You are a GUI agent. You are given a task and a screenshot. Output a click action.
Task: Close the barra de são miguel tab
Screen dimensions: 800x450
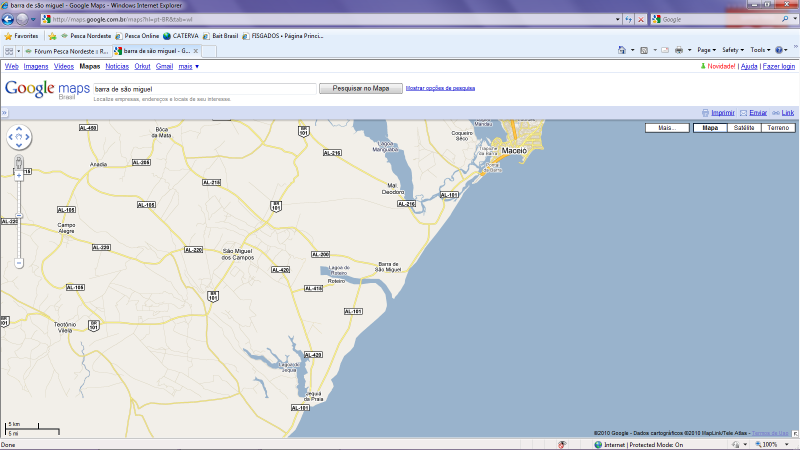click(195, 51)
